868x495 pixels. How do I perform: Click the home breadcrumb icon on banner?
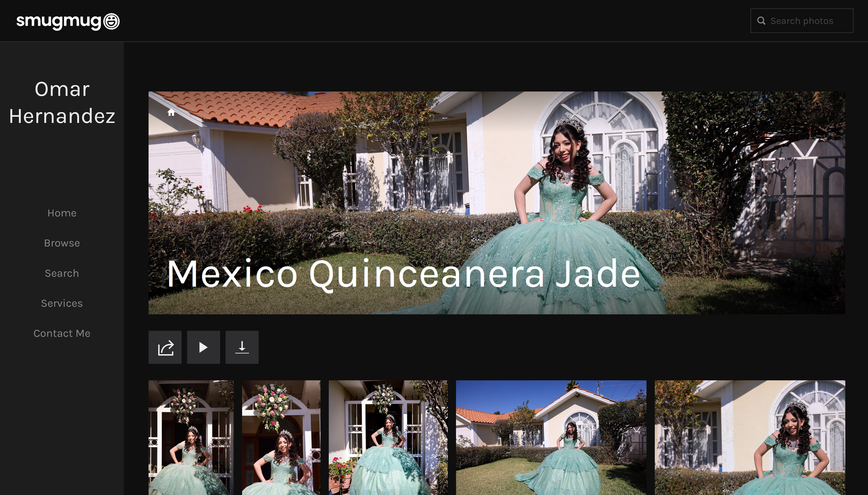click(171, 112)
